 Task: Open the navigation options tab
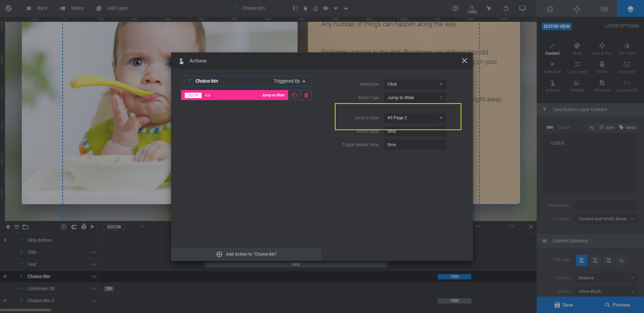click(577, 9)
